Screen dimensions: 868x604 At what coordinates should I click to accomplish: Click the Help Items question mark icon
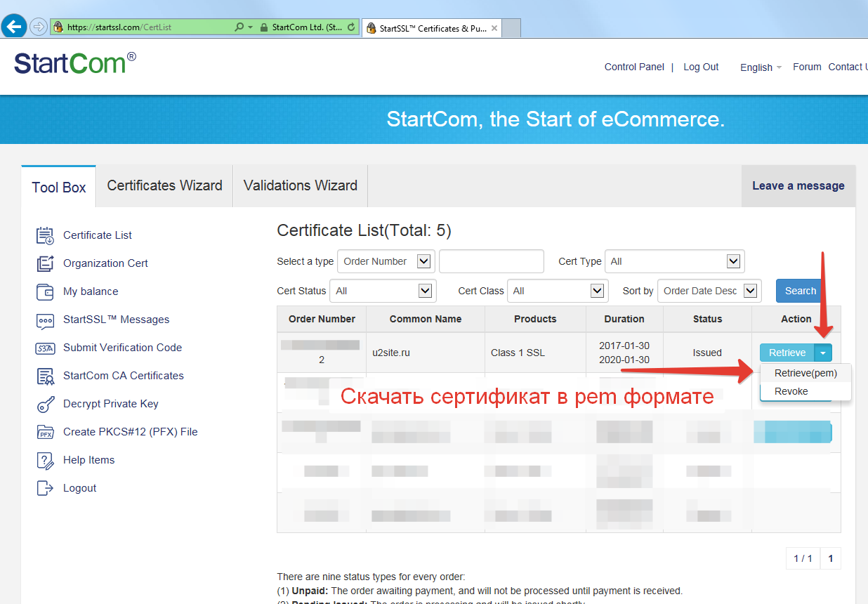click(x=45, y=460)
